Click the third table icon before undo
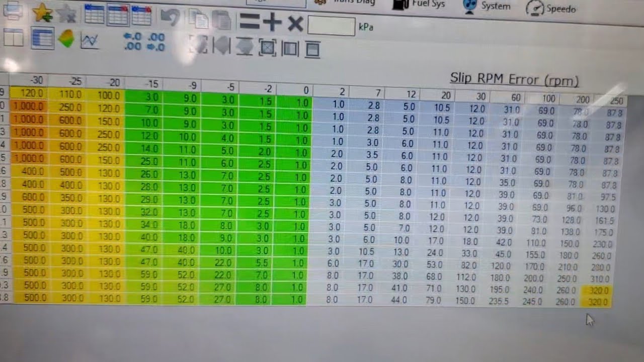 click(141, 16)
